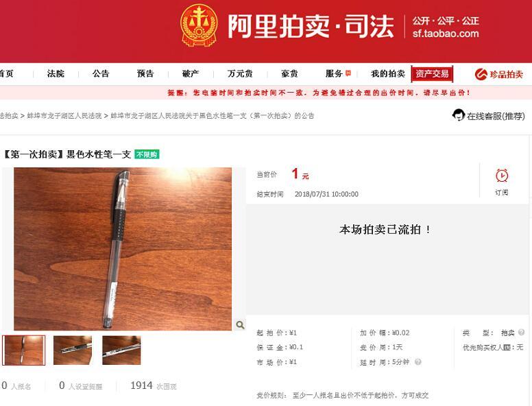Viewport: 532px width, 406px height.
Task: Click the help icon next to 类型 拍卖
Action: (522, 333)
